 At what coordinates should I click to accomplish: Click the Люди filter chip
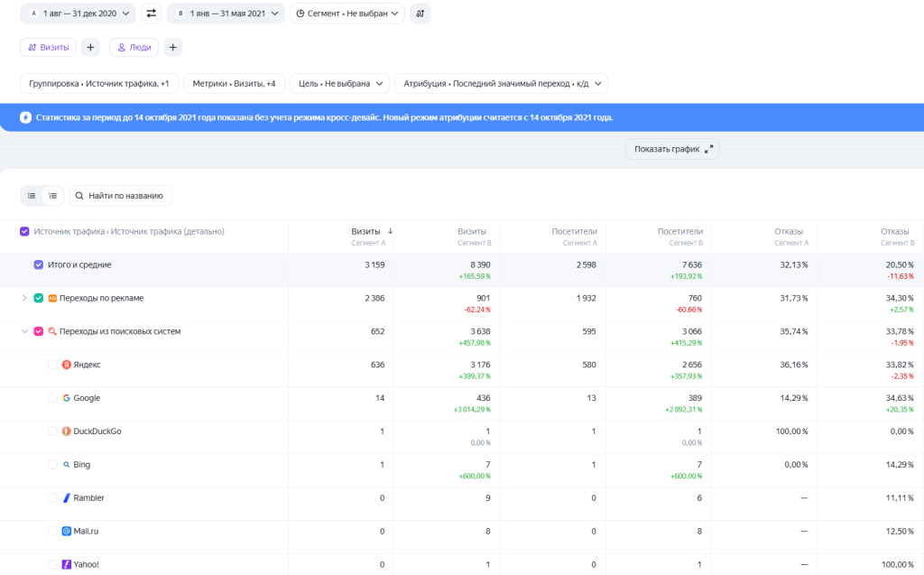pos(134,47)
